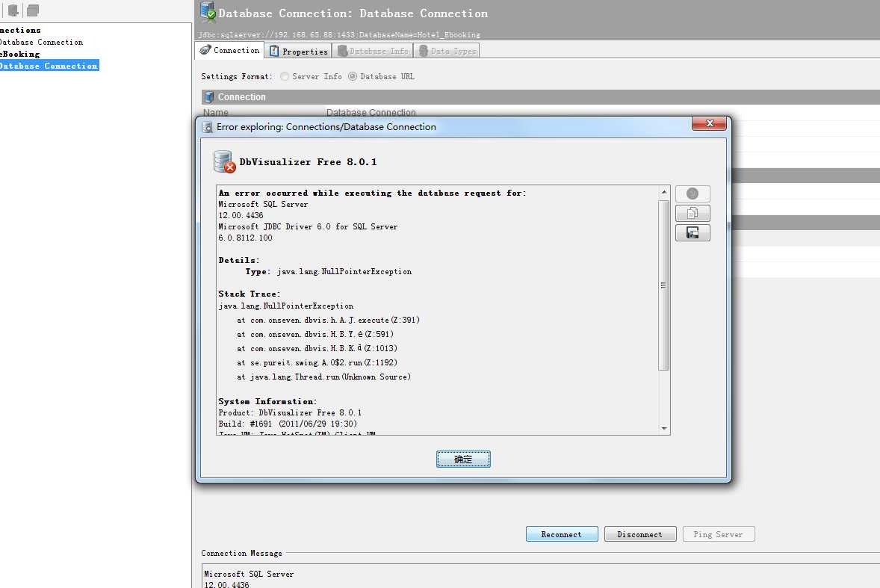This screenshot has height=588, width=880.
Task: Click the database error icon in dialog
Action: coord(225,161)
